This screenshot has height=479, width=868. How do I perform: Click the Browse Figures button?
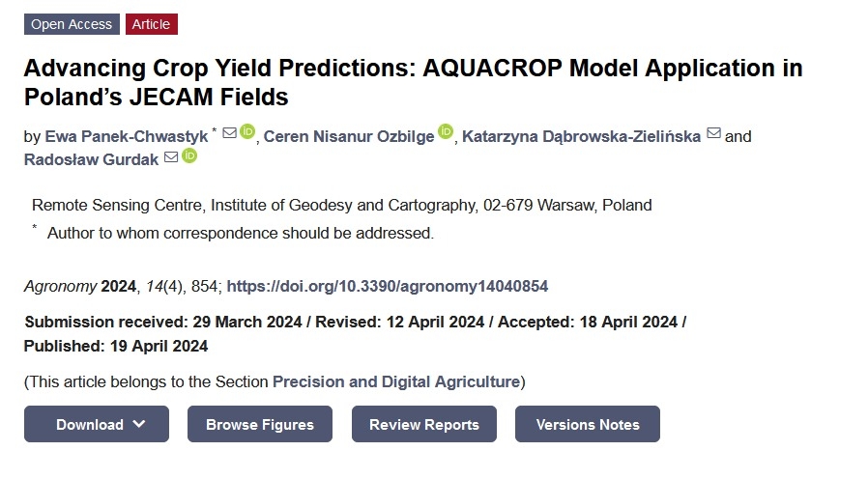click(260, 424)
